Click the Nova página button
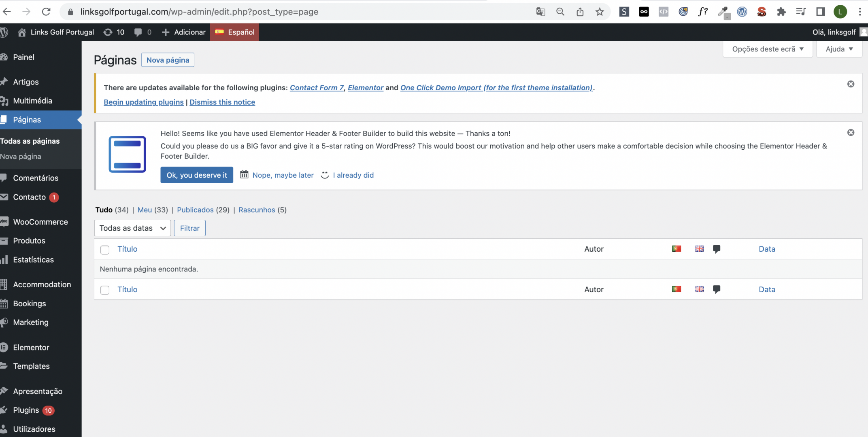868x437 pixels. click(168, 60)
